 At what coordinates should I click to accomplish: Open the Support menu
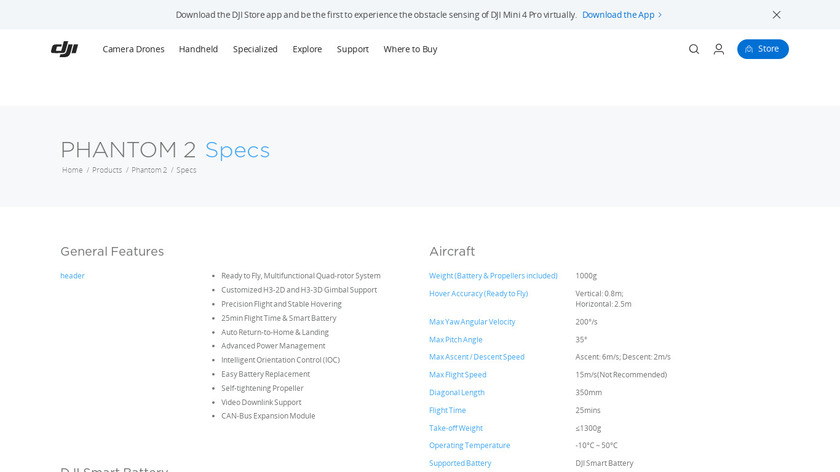[352, 49]
